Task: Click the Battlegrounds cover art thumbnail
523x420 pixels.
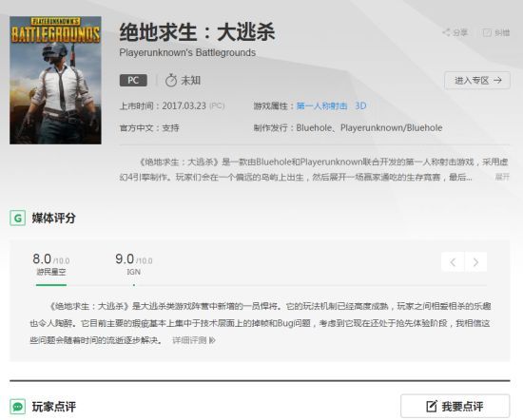Action: click(55, 80)
